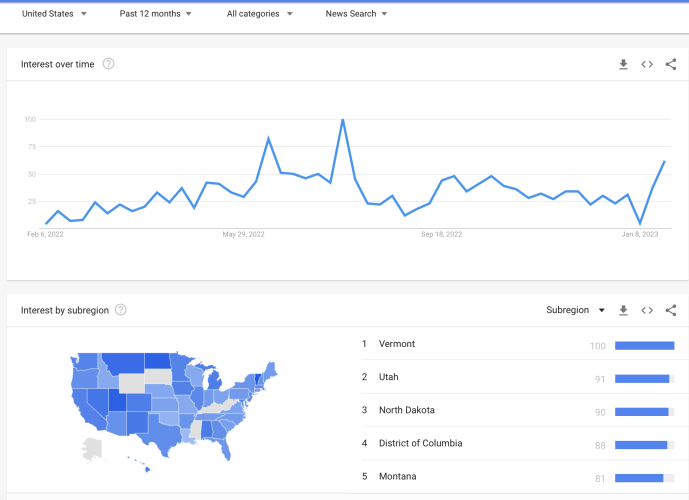Expand the All categories dropdown
The height and width of the screenshot is (500, 689).
259,14
